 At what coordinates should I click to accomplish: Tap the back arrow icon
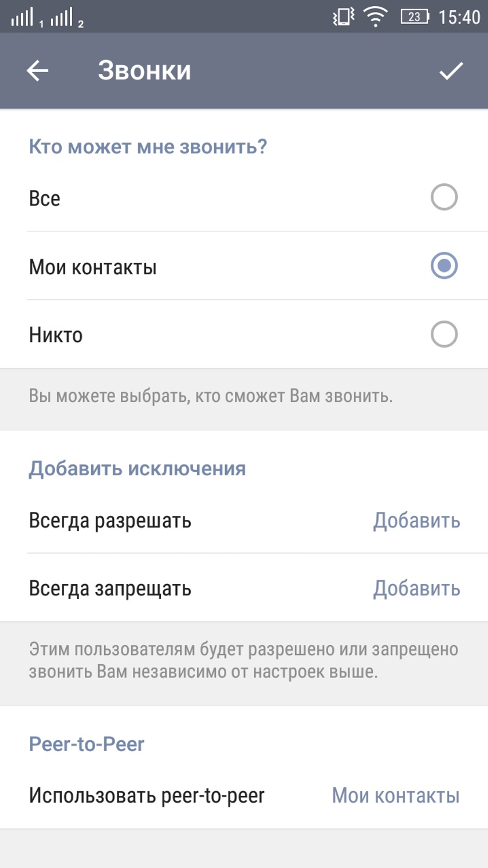tap(38, 71)
